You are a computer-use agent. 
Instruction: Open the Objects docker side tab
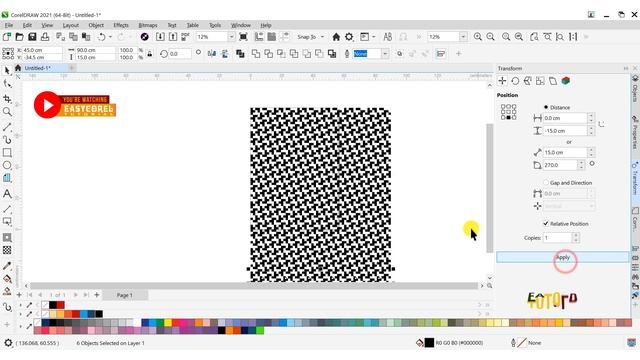click(635, 89)
